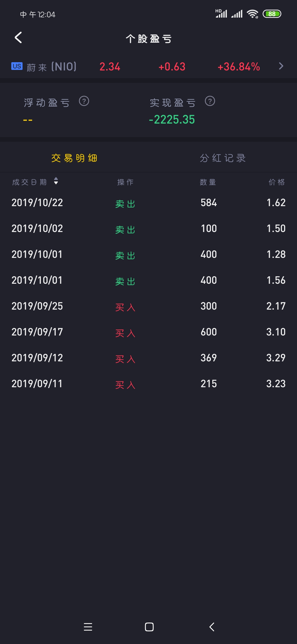Tap the US market badge

(x=17, y=66)
